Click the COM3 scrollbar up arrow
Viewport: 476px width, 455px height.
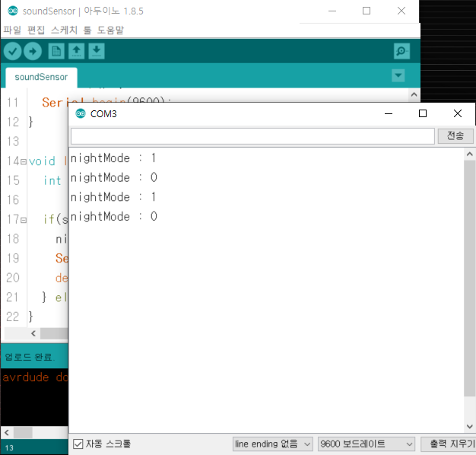470,154
